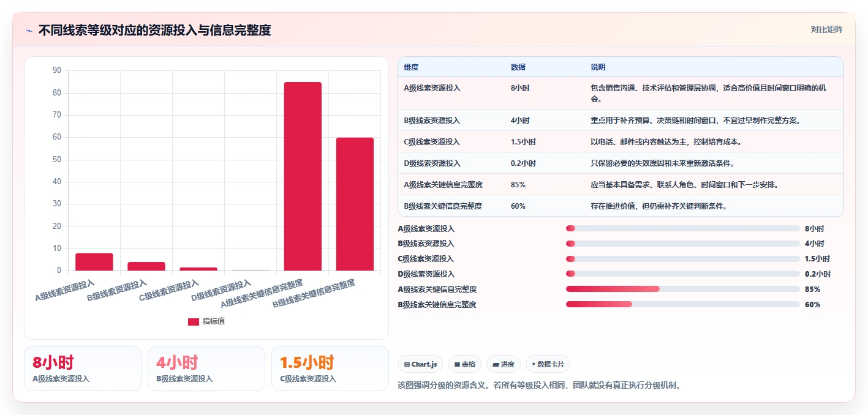
Task: Click the 数据 column header
Action: coord(518,67)
